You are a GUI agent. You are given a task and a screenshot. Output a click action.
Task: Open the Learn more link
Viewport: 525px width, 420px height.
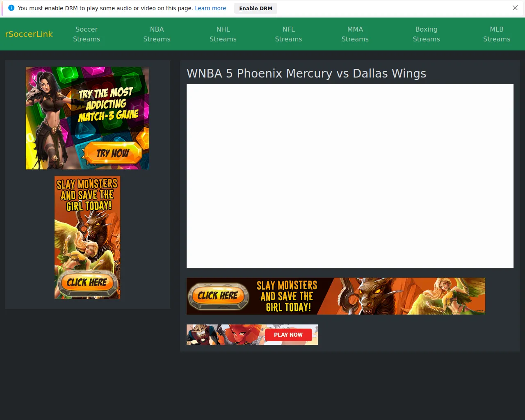tap(210, 8)
